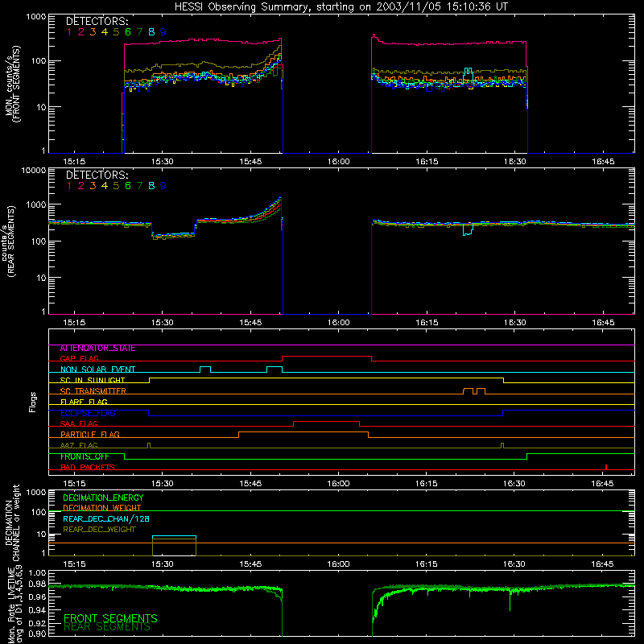Image resolution: width=644 pixels, height=644 pixels.
Task: Click the ECLIPSE_FLAG label
Action: (x=88, y=413)
